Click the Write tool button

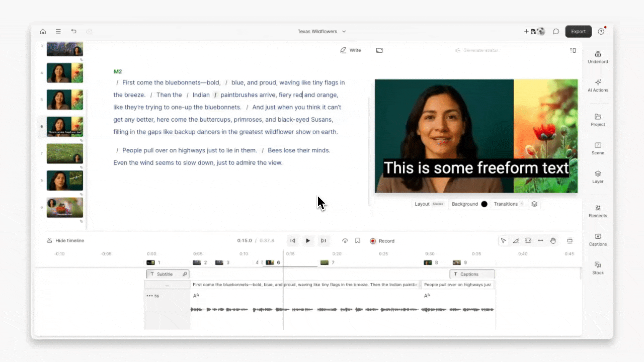[x=351, y=50]
